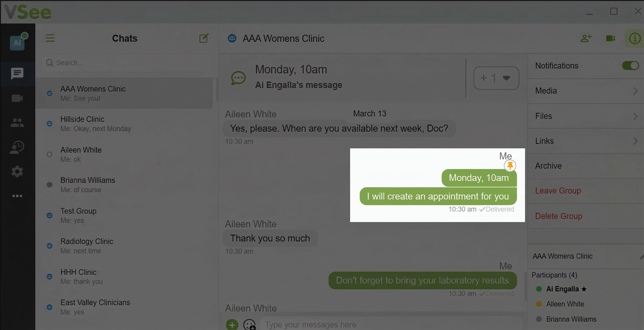The height and width of the screenshot is (330, 644).
Task: Click the emoji picker icon
Action: pyautogui.click(x=249, y=325)
